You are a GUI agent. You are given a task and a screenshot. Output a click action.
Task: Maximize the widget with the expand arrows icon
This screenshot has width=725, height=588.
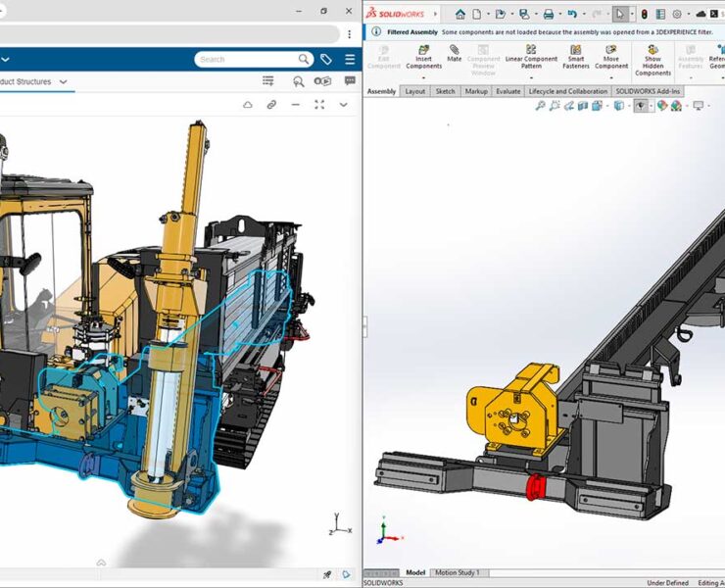pos(319,105)
